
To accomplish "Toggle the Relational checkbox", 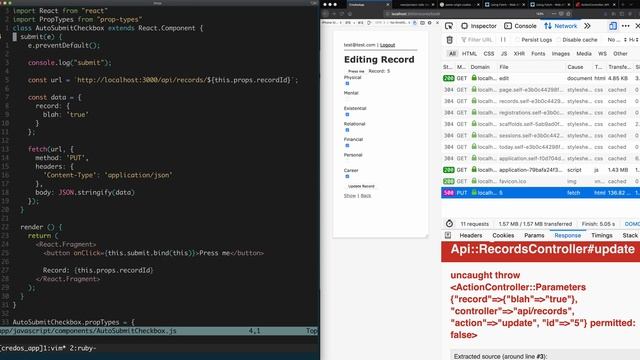I will (347, 130).
